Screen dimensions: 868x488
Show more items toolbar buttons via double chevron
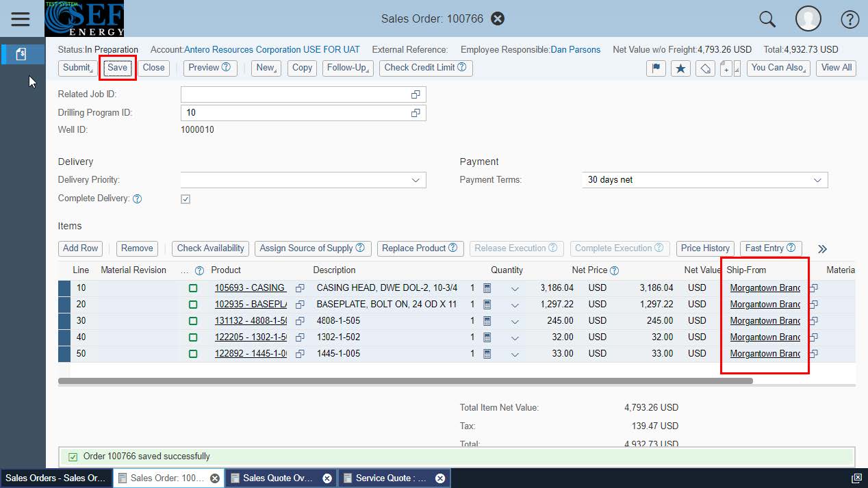(822, 249)
